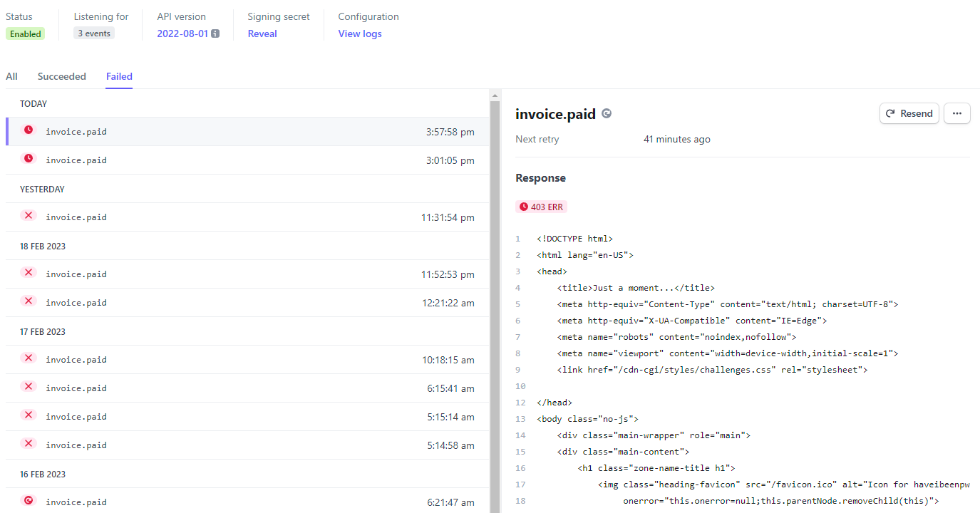Resend the invoice.paid webhook event
The width and height of the screenshot is (980, 513).
tap(909, 113)
